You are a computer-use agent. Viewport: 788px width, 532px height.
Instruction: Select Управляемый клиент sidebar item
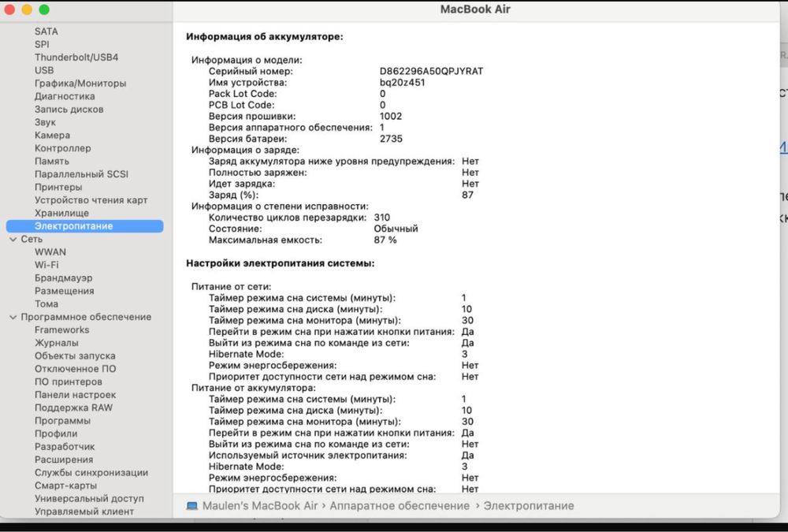[84, 512]
